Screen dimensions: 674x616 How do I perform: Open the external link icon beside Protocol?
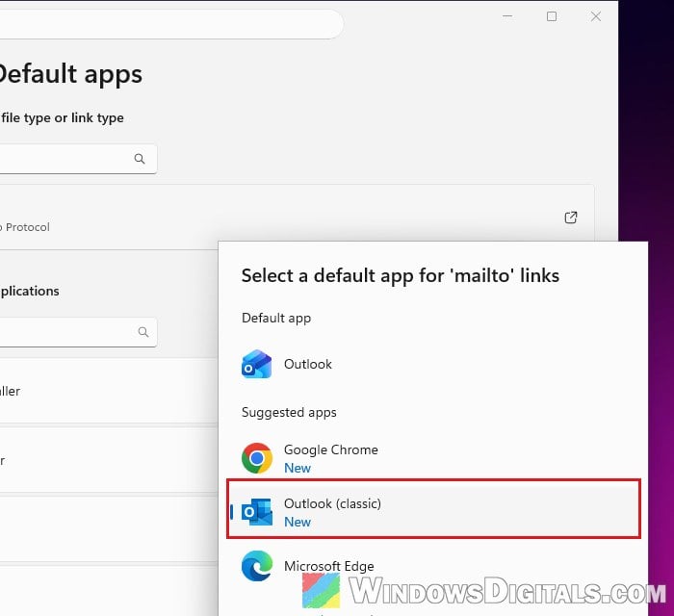coord(570,218)
